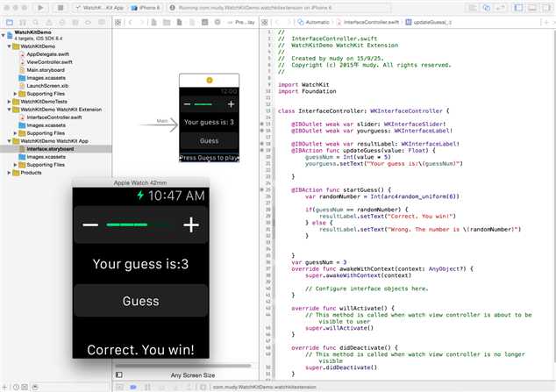Open related items menu in assistant editor

265,22
